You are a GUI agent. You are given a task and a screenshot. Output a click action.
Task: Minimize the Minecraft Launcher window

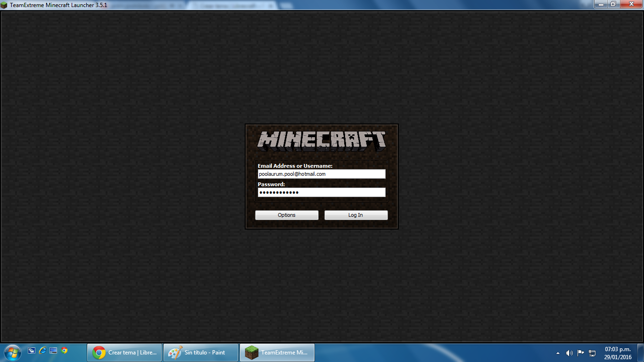pyautogui.click(x=600, y=4)
